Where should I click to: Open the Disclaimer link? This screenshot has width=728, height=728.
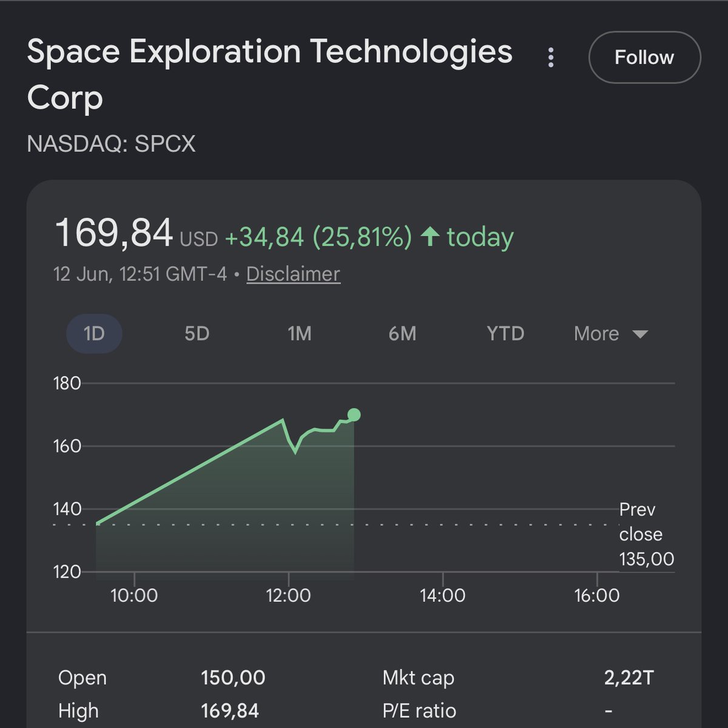(293, 274)
